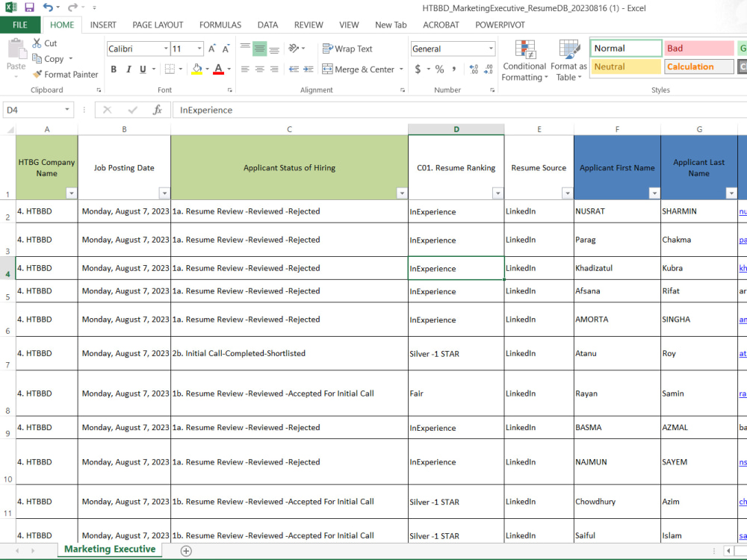
Task: Expand the General number format dropdown
Action: pos(491,49)
